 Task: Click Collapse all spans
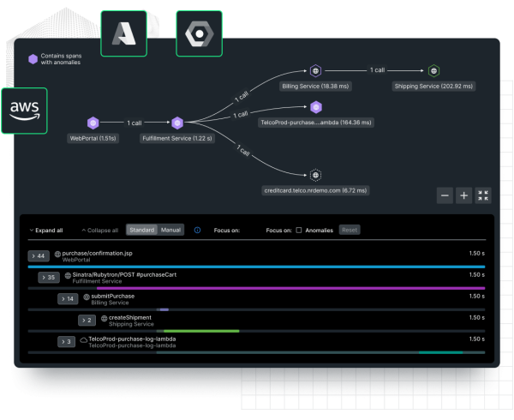pyautogui.click(x=99, y=230)
